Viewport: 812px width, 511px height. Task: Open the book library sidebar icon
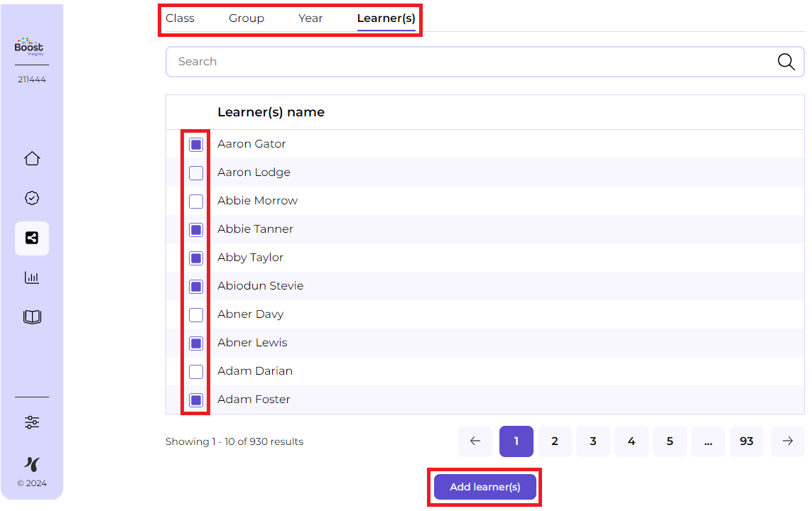[x=32, y=317]
